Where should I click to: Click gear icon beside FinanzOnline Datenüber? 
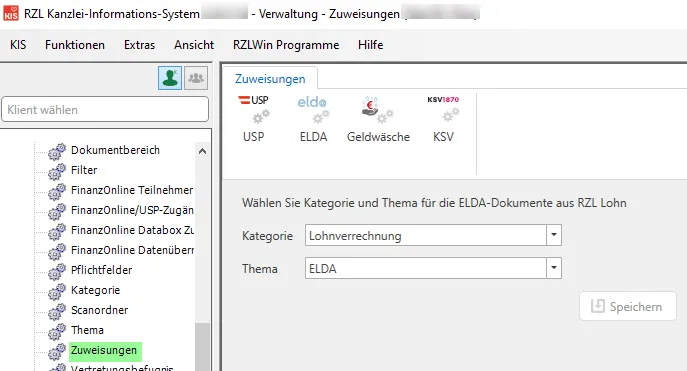click(57, 252)
